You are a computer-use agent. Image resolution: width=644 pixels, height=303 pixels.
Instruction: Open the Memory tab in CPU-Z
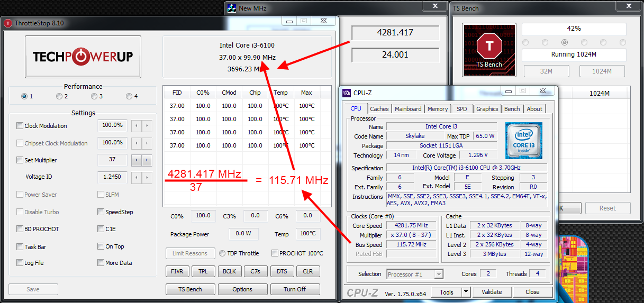438,109
